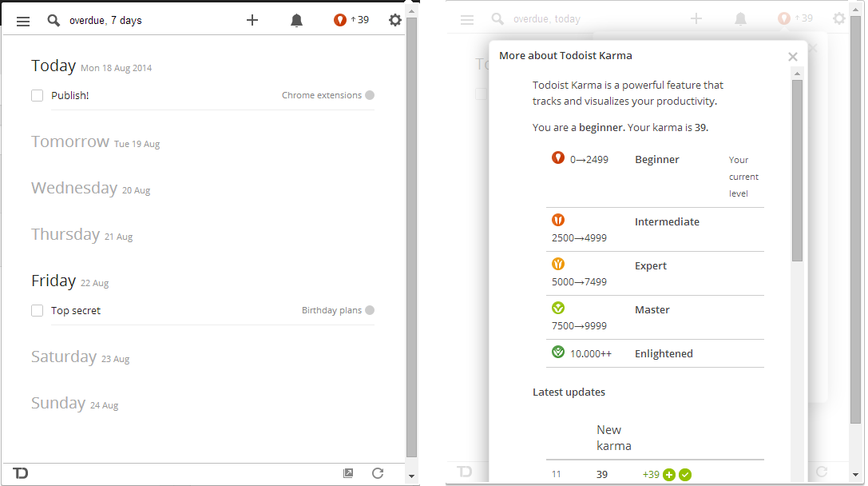The image size is (868, 486).
Task: Check off the Publish! task
Action: click(37, 95)
